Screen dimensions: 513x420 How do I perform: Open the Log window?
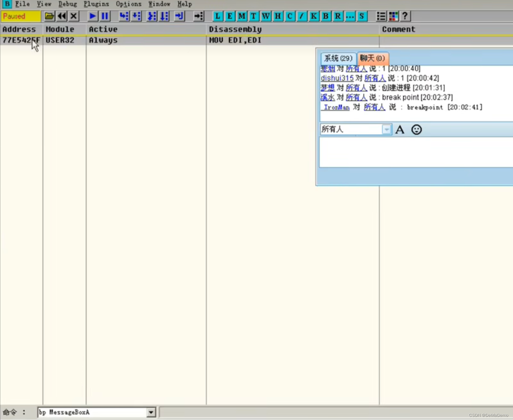click(217, 16)
